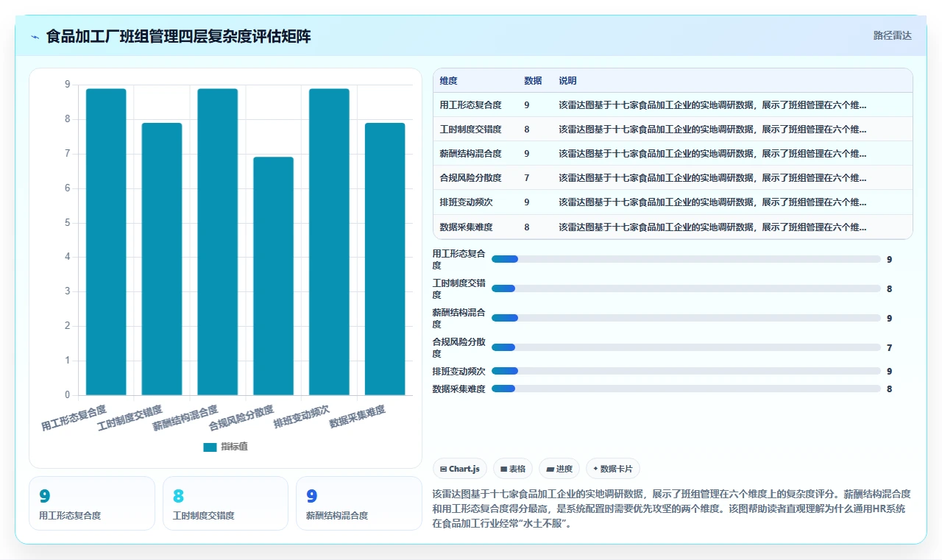Click the 薪酬结构混合度 progress bar
Viewport: 942px width, 560px height.
pyautogui.click(x=686, y=318)
